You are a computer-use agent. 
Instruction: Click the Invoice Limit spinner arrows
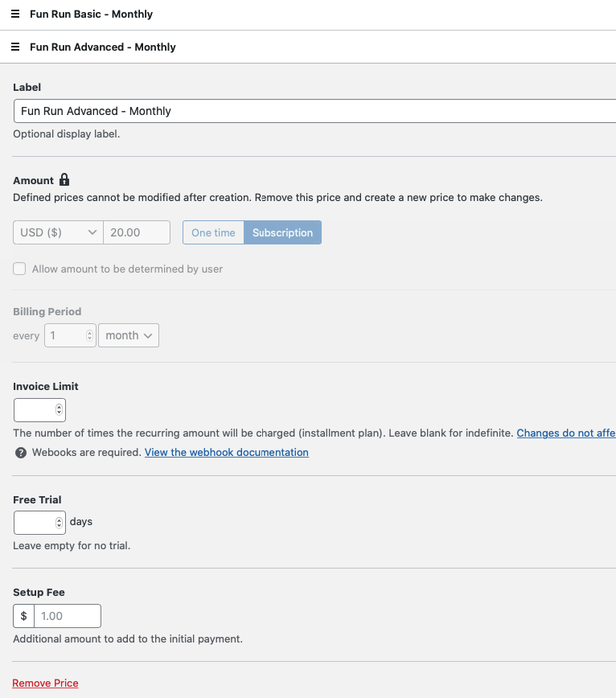[x=59, y=409]
